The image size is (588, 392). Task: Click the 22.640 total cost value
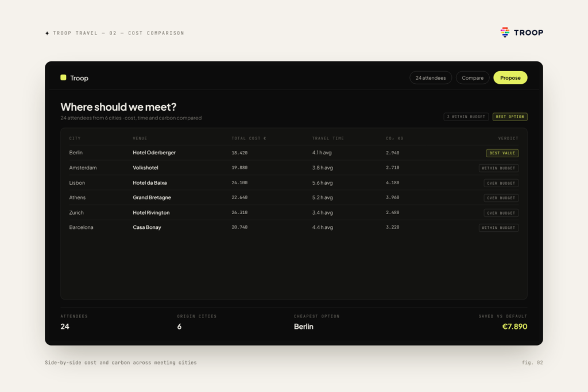pos(239,197)
